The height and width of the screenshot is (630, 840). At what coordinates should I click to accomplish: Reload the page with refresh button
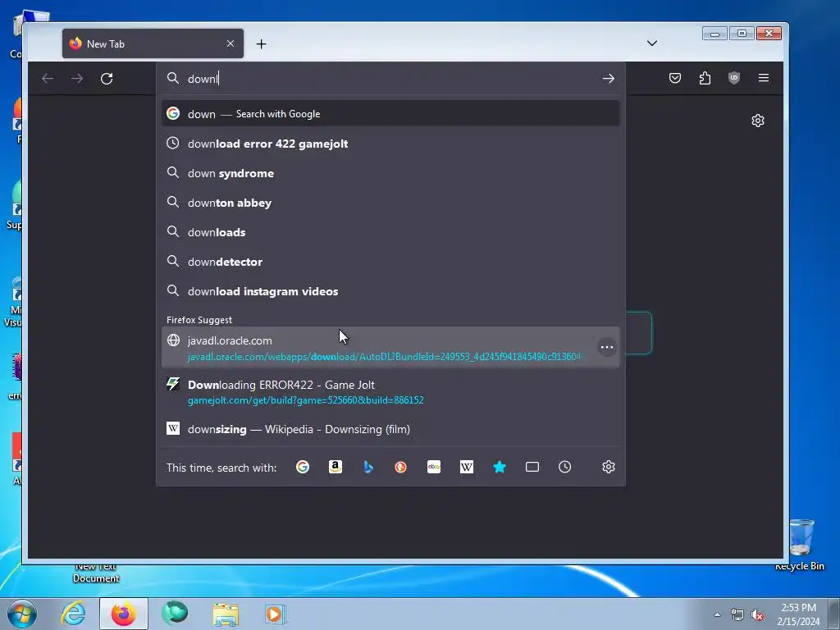(x=107, y=79)
